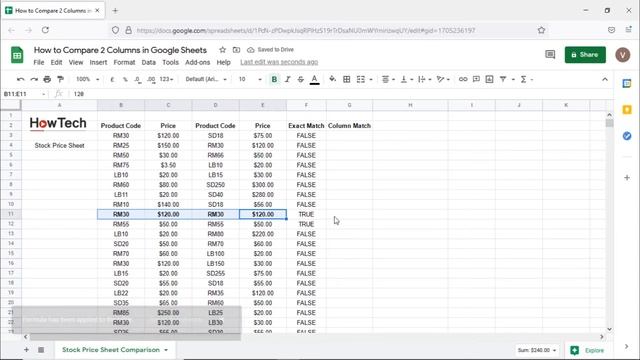Open the Tools menu
Viewport: 640px width, 360px height.
[x=170, y=62]
